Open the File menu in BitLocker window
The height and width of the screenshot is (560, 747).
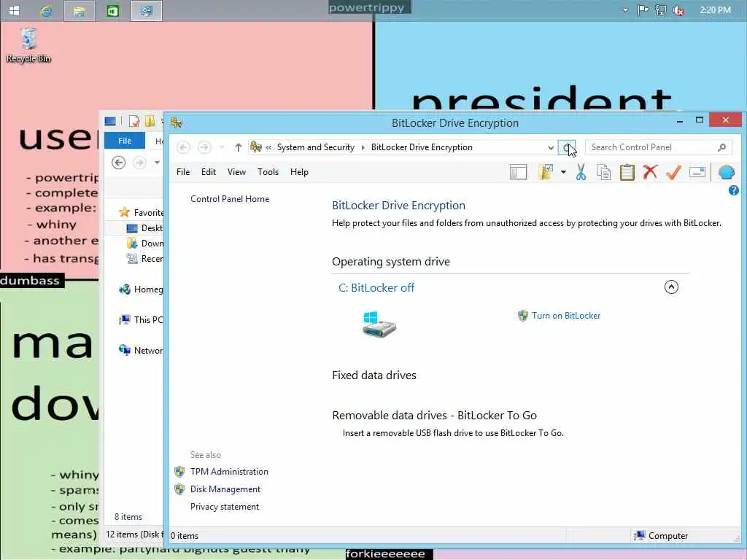pyautogui.click(x=183, y=172)
